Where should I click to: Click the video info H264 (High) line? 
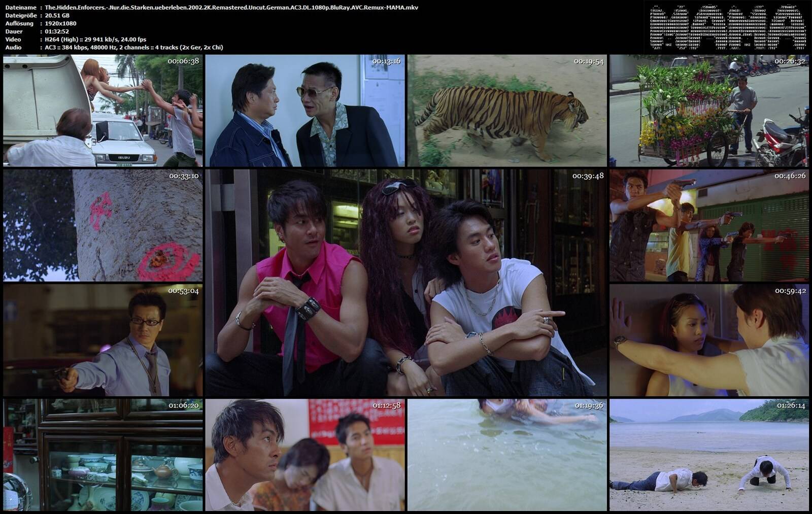coord(95,39)
